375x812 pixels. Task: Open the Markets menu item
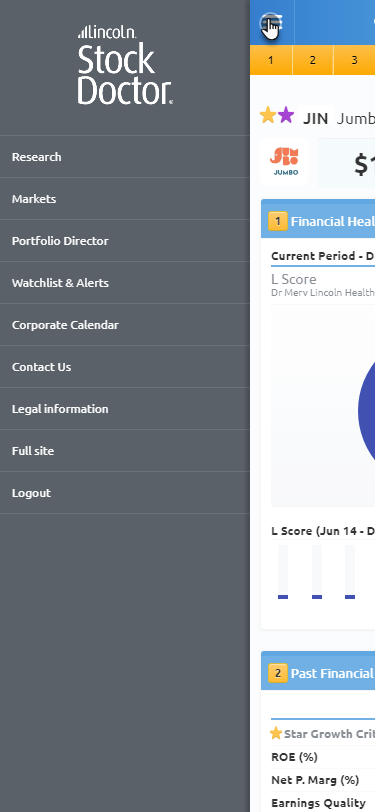pyautogui.click(x=125, y=199)
